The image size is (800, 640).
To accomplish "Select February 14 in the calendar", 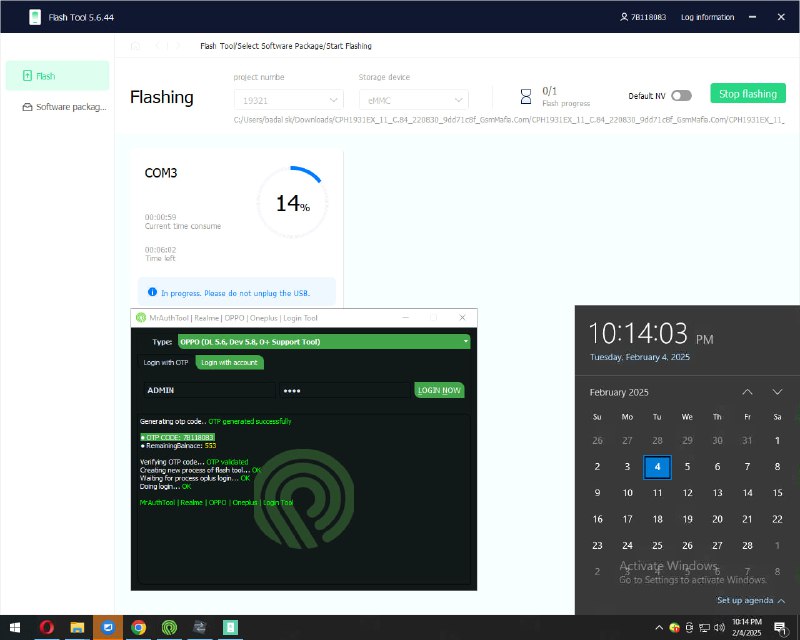I will pos(747,493).
